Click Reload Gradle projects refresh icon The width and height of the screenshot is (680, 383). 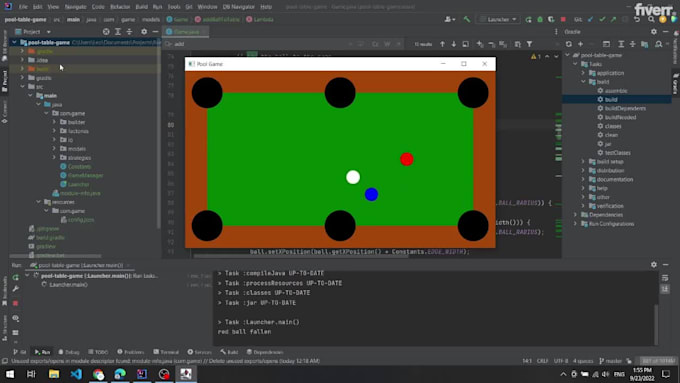point(569,44)
